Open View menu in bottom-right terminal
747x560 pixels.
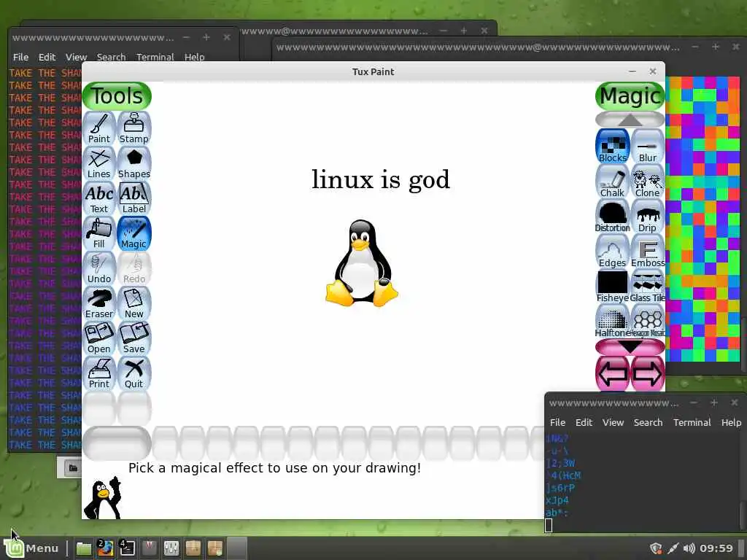pos(613,422)
